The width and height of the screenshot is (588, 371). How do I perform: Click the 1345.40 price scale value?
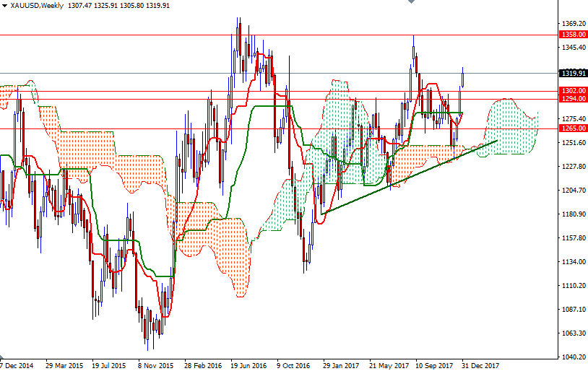(573, 48)
